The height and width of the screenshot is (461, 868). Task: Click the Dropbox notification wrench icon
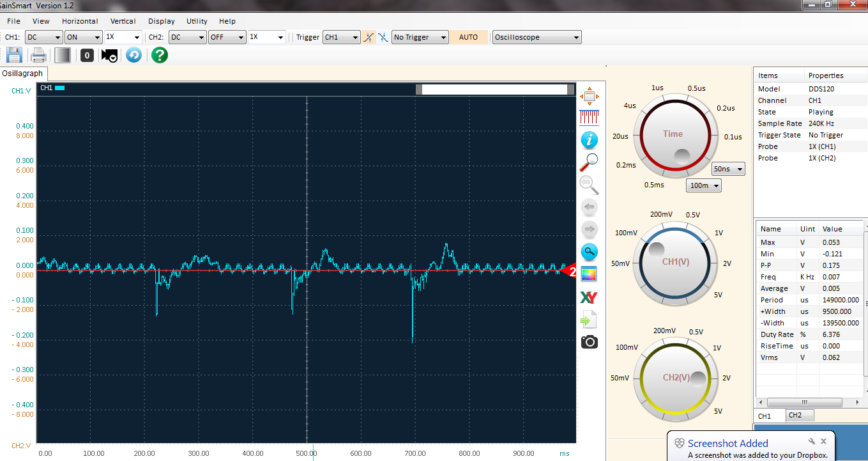pos(812,441)
